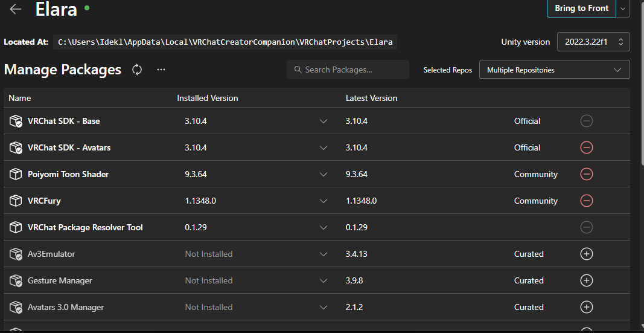This screenshot has width=644, height=333.
Task: Select the VRCFury package name
Action: (44, 201)
